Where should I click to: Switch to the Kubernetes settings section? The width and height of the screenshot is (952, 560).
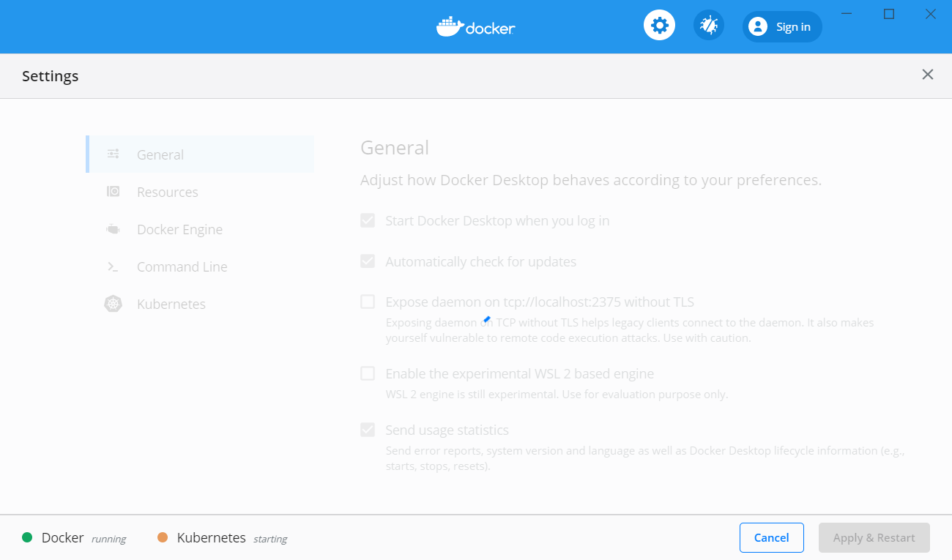171,303
